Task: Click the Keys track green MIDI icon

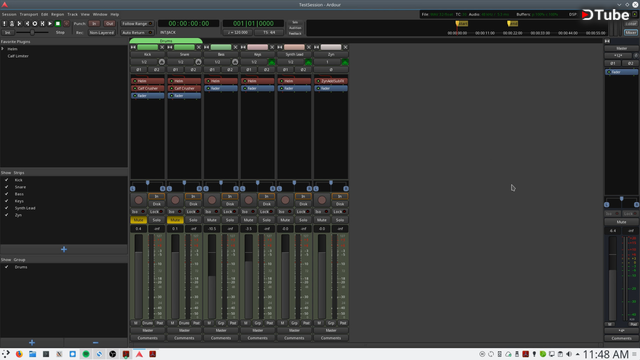Action: click(x=271, y=62)
